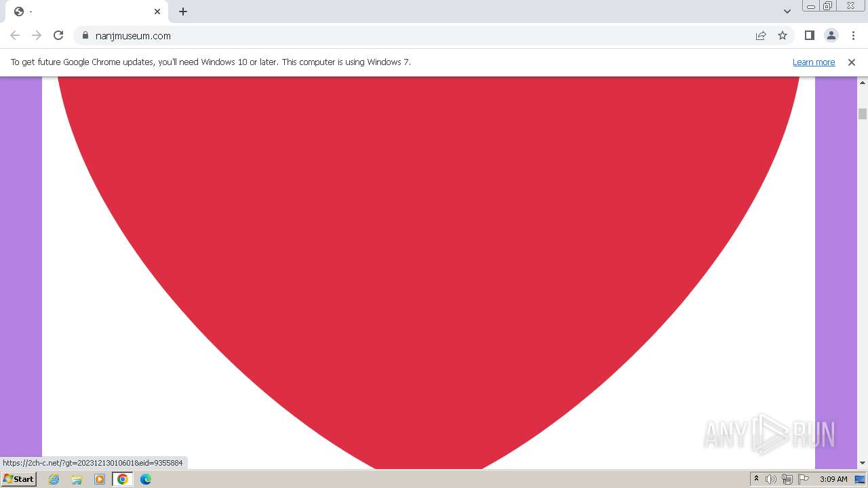Click the 3:09 AM system clock
This screenshot has height=488, width=868.
coord(833,479)
